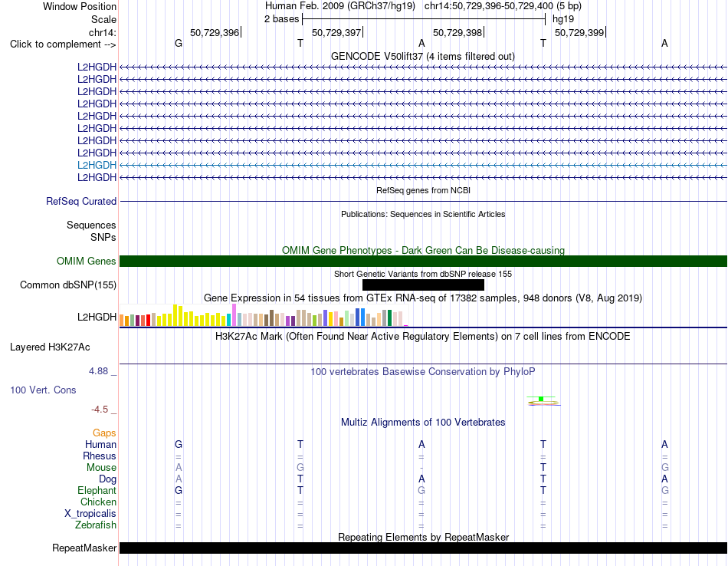Image resolution: width=728 pixels, height=566 pixels.
Task: Click the Layered H3K27Ac track label
Action: pos(50,347)
